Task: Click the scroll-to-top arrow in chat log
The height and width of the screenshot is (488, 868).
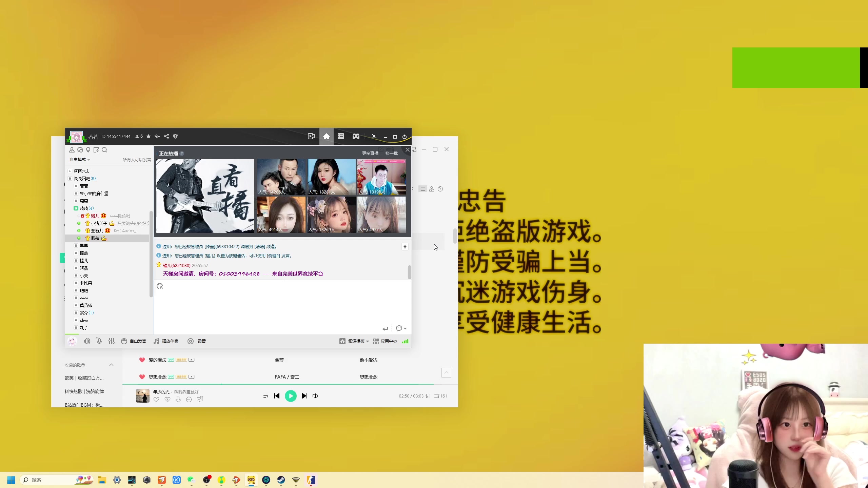Action: click(405, 247)
